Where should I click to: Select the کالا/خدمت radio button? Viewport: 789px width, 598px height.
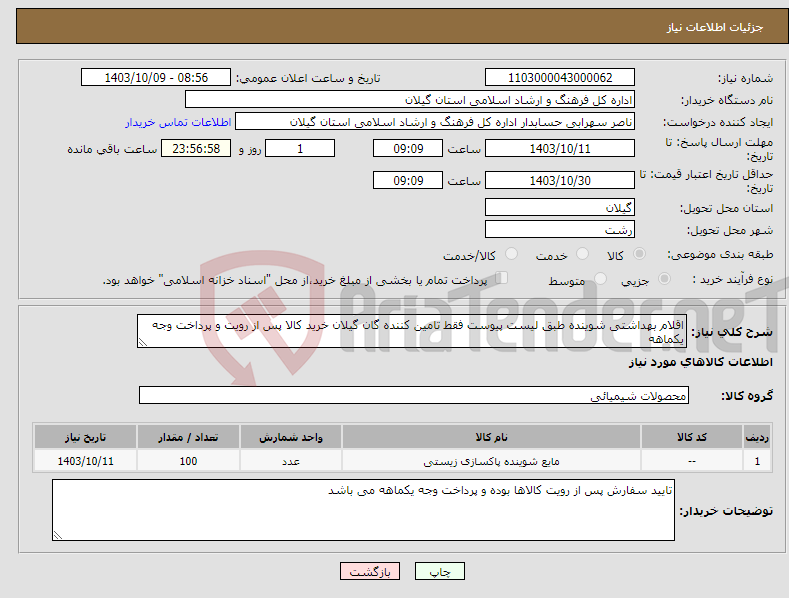(511, 254)
